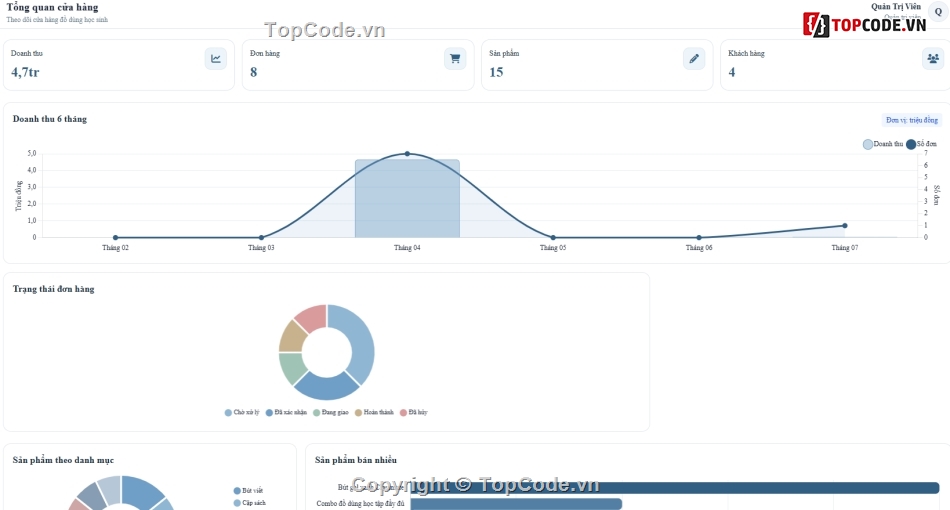The height and width of the screenshot is (510, 950).
Task: Click the Sản phẩm bán nhiều title
Action: pyautogui.click(x=356, y=460)
